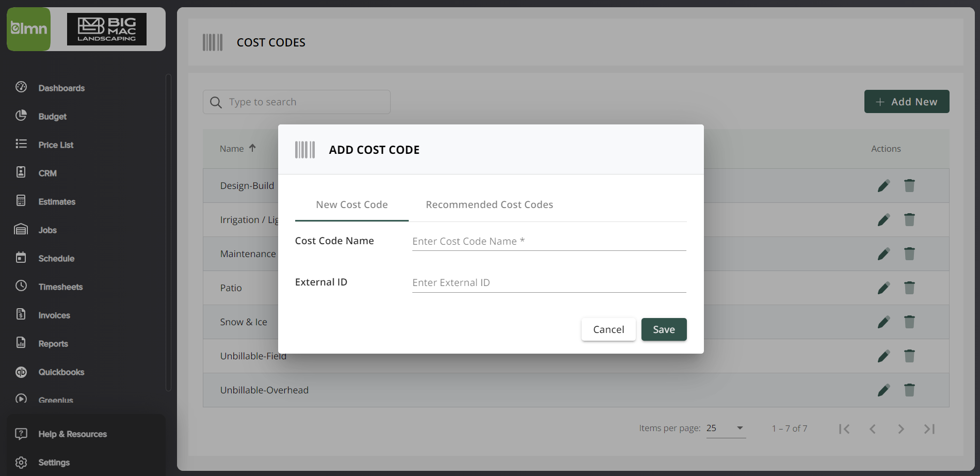The height and width of the screenshot is (476, 980).
Task: Delete the Snow & Ice cost code
Action: tap(909, 322)
